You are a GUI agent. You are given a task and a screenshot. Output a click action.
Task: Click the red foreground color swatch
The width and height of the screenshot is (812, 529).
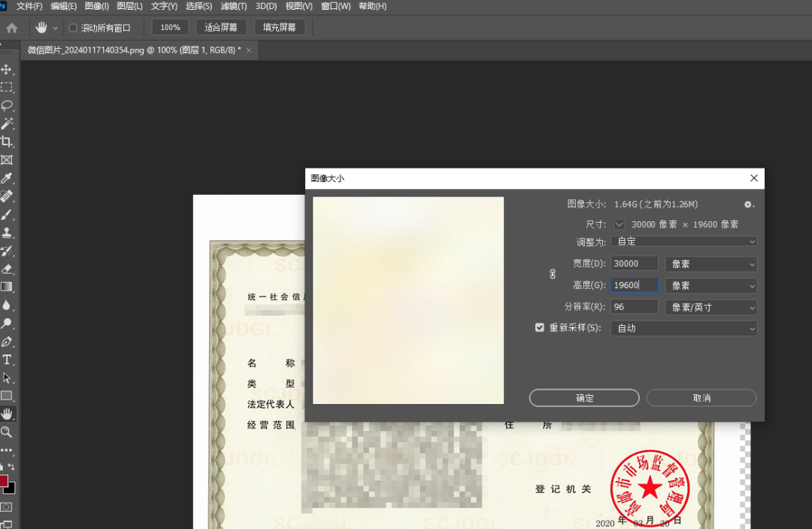[3, 481]
